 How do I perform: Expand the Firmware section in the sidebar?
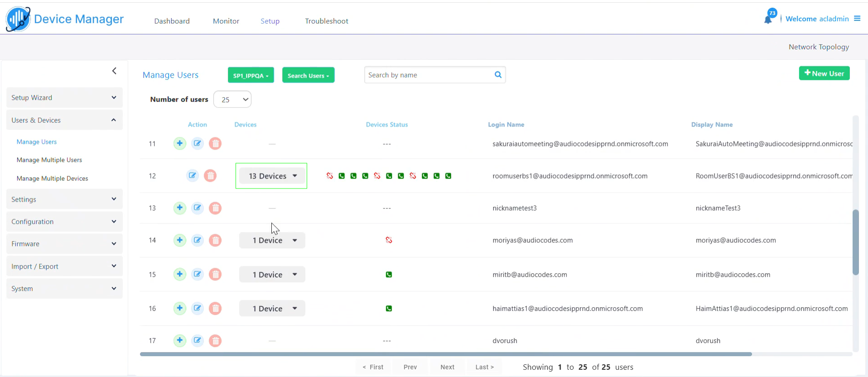coord(64,244)
